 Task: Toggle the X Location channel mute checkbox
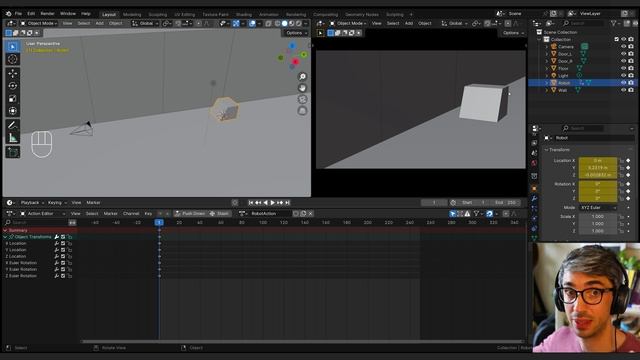pos(63,243)
